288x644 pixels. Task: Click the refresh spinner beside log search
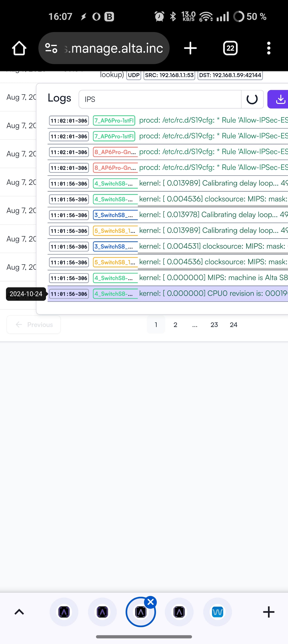tap(252, 99)
